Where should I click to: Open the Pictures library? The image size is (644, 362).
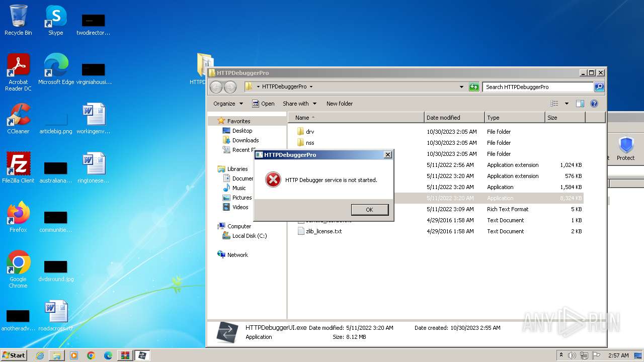[242, 198]
